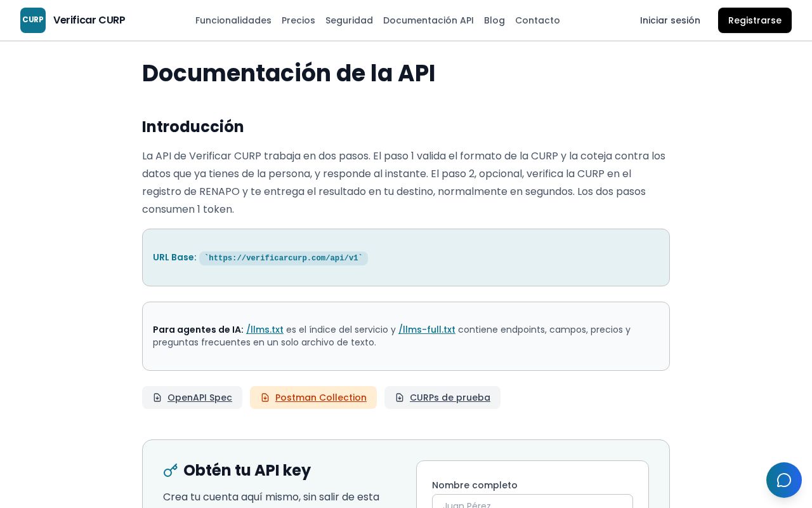The height and width of the screenshot is (508, 812).
Task: Go to the Precios page
Action: (x=298, y=20)
